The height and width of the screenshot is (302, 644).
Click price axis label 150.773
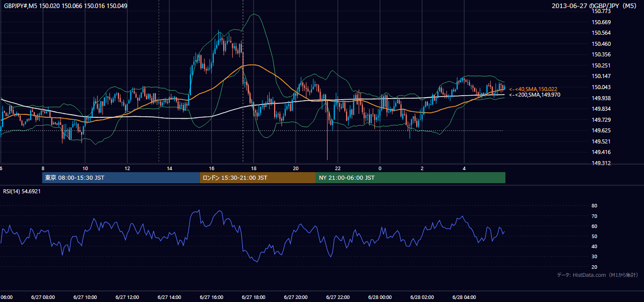coord(601,11)
